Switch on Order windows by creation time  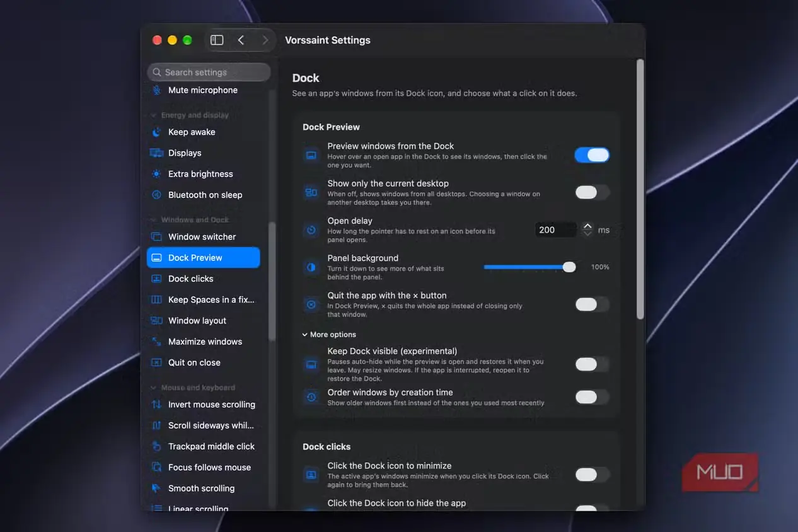(x=592, y=397)
